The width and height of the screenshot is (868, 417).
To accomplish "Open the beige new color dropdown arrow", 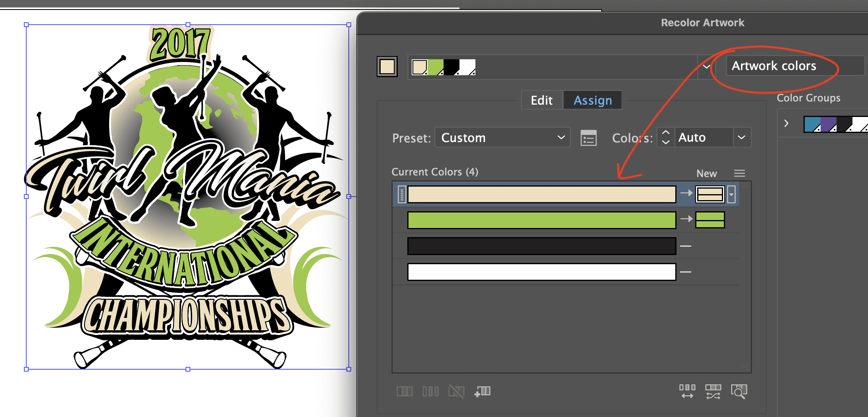I will (x=731, y=195).
